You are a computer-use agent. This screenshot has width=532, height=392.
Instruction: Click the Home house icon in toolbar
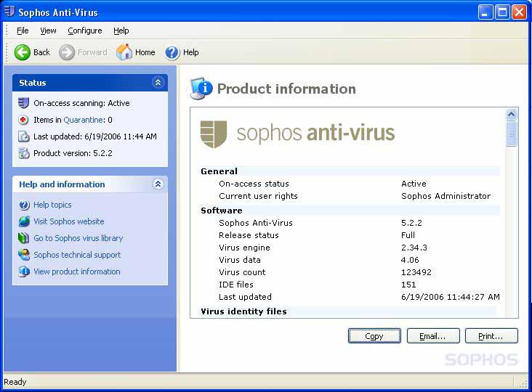tap(124, 52)
